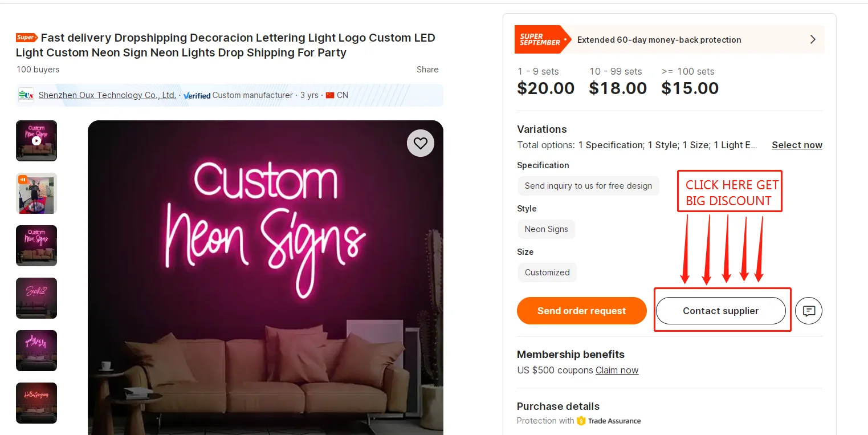Open the chat message icon button

point(809,311)
